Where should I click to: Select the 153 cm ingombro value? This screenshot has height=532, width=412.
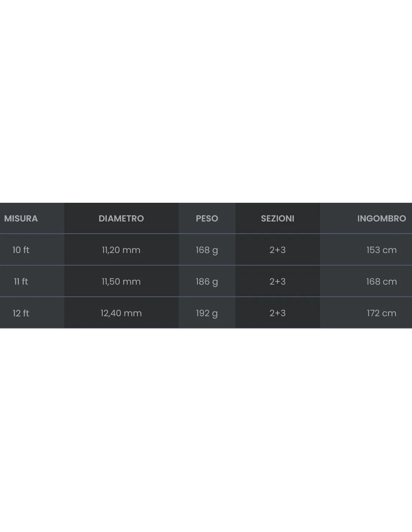(x=381, y=250)
